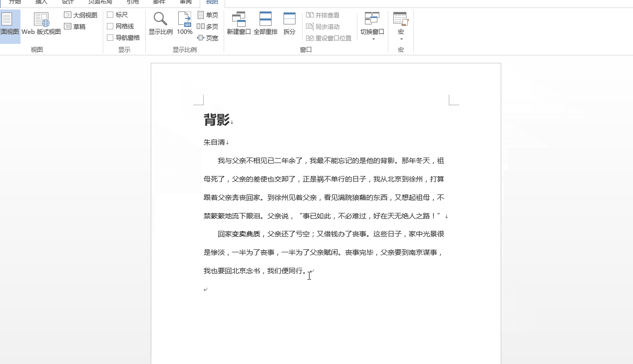Click the line starting 是惨淡，一半为了丧事
Viewport: 633px width, 364px height.
pos(323,252)
